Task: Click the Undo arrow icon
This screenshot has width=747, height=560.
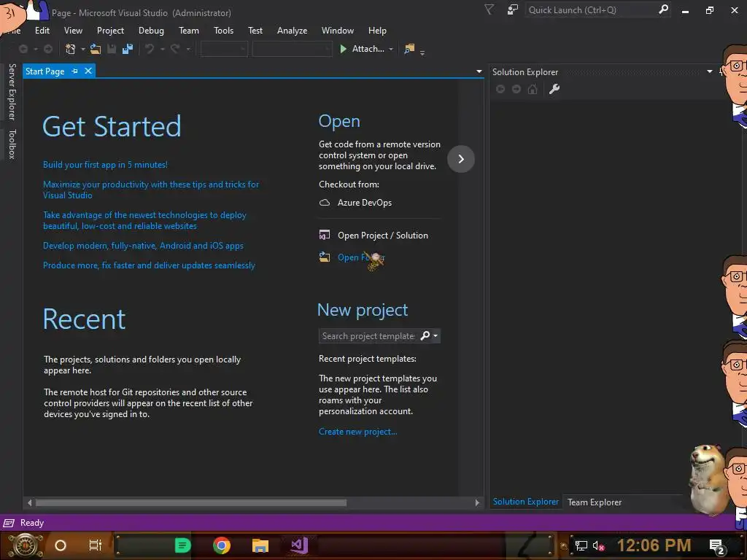Action: [x=150, y=49]
